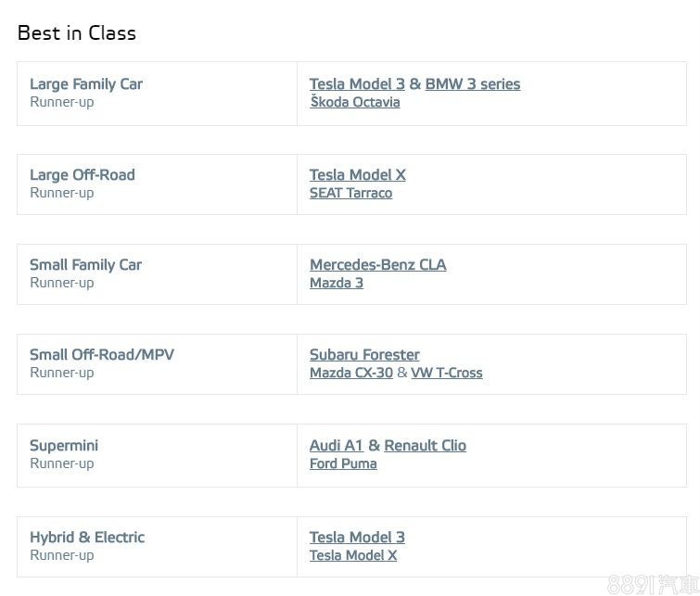Click the Best in Class heading
The width and height of the screenshot is (700, 596).
(x=77, y=33)
